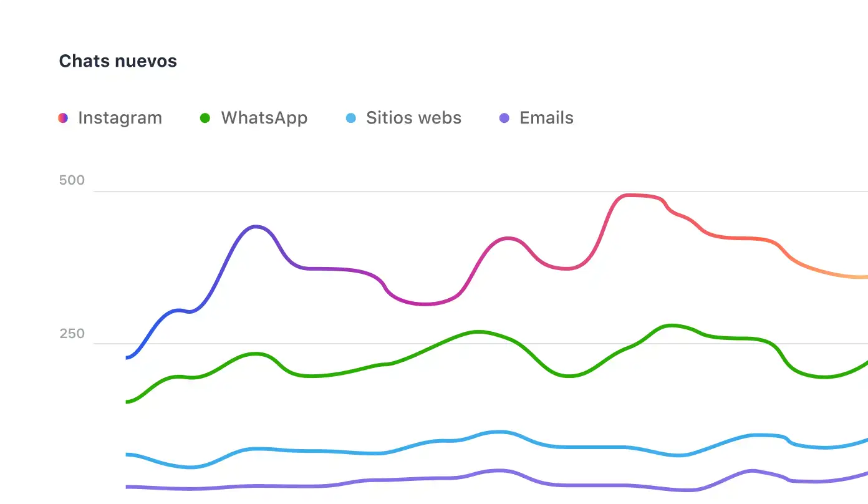The height and width of the screenshot is (504, 868).
Task: Toggle the Emails series label
Action: (x=546, y=118)
